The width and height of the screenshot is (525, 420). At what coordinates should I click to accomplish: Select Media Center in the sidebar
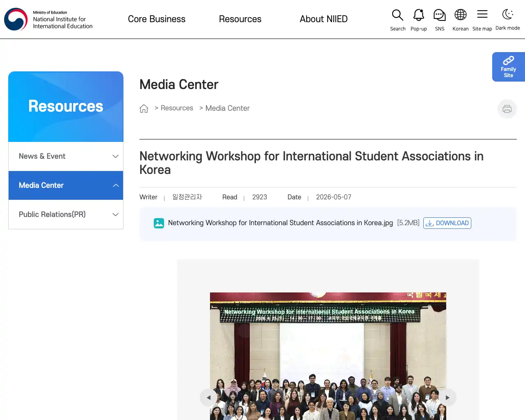(66, 185)
